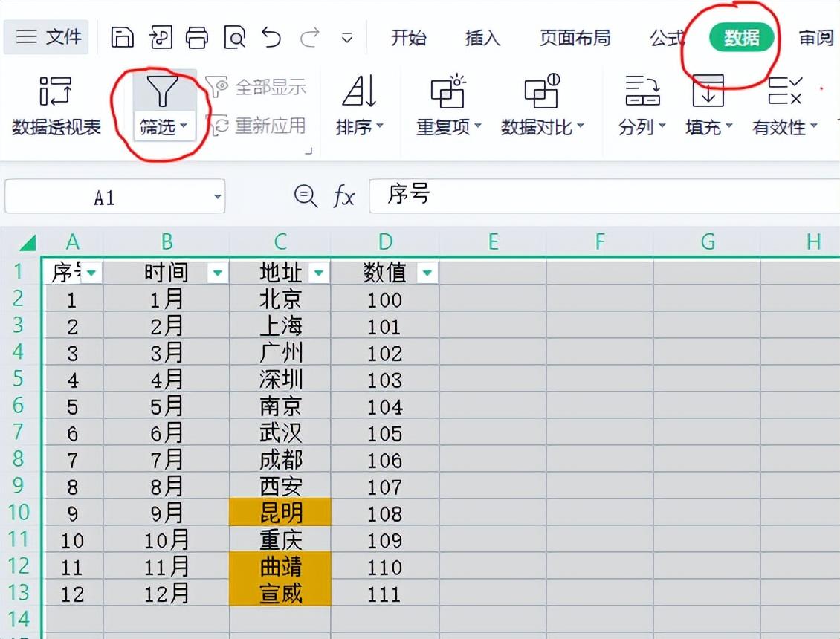Click the undo arrow
The width and height of the screenshot is (840, 639).
pyautogui.click(x=271, y=37)
